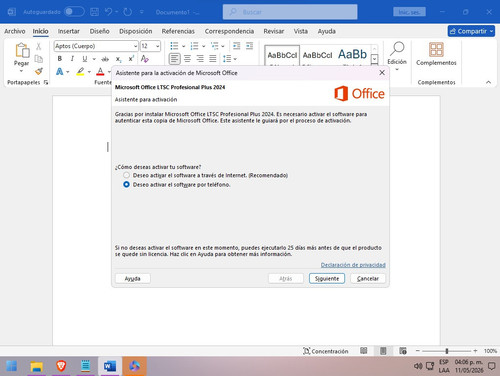Click the Undo arrow icon
Viewport: 500px width, 376px height.
tap(108, 12)
